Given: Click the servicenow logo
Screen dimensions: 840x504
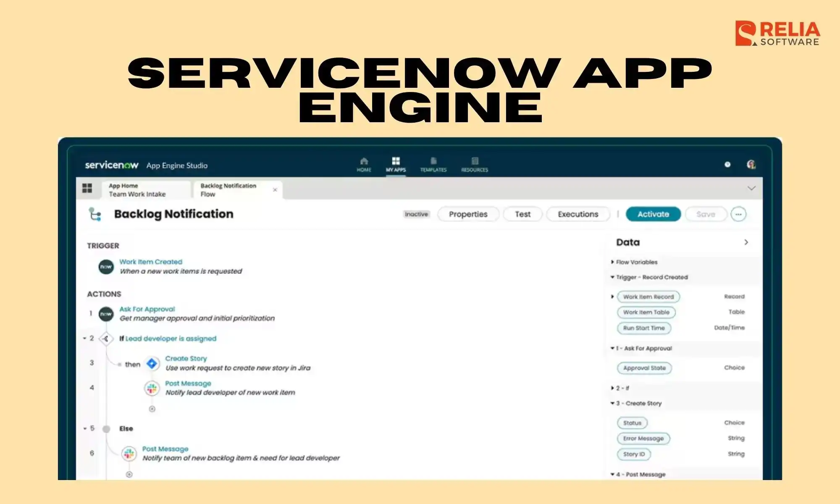Looking at the screenshot, I should (111, 165).
